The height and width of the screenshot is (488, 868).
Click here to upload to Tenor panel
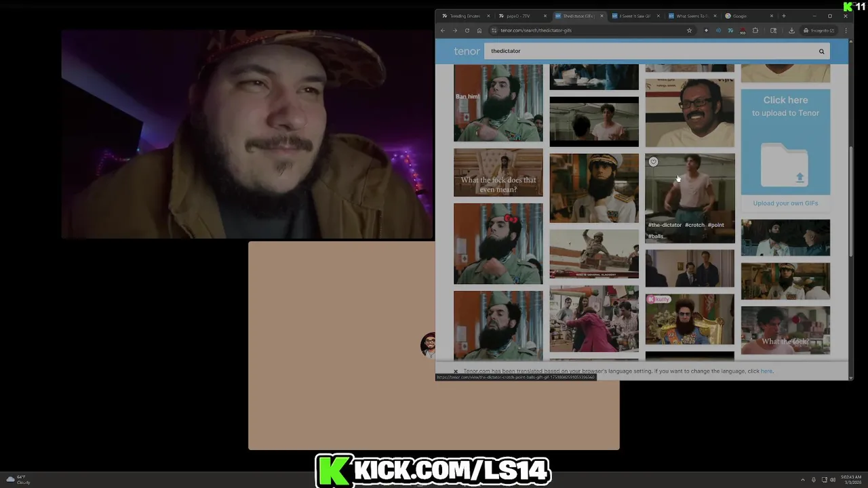click(785, 142)
